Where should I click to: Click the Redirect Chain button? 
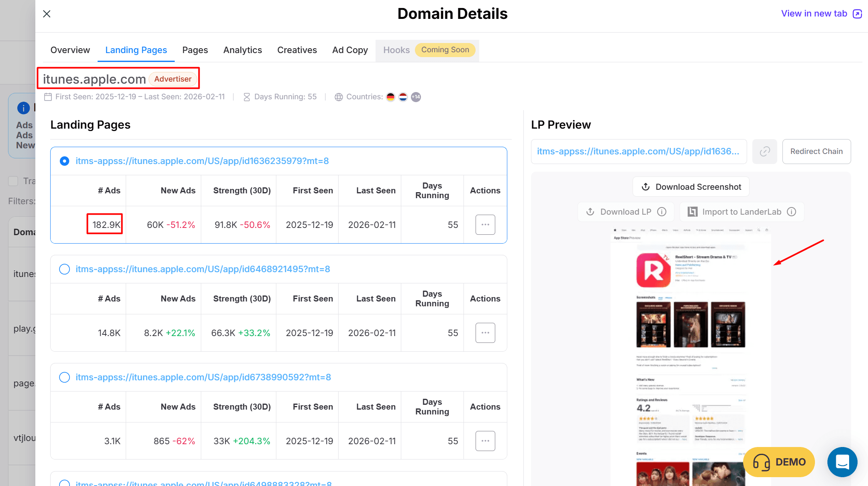[x=816, y=152]
